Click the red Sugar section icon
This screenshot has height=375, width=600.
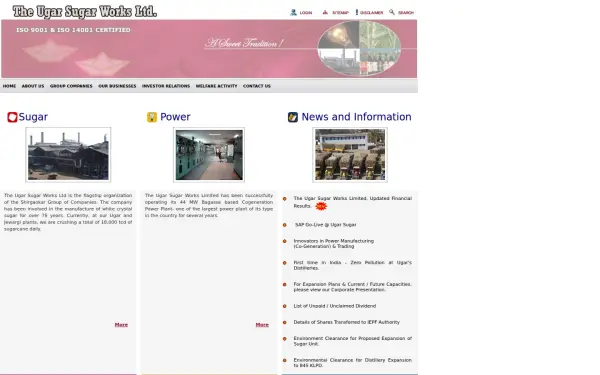click(x=12, y=117)
